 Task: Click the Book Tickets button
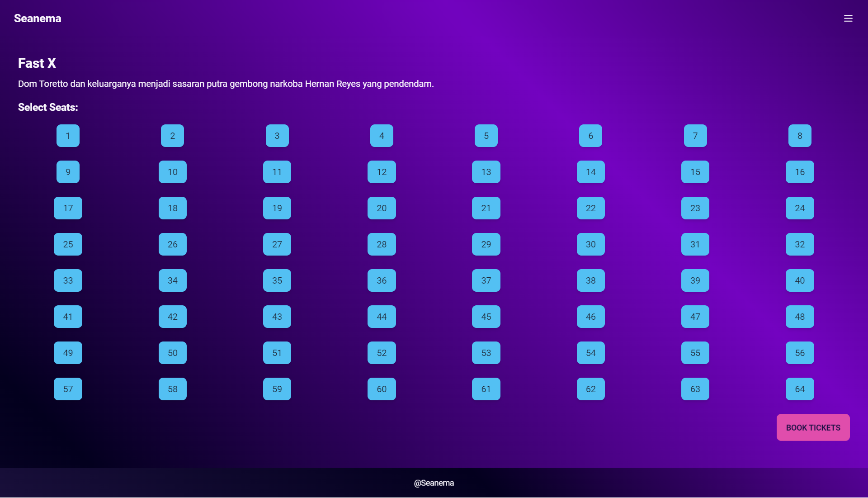813,427
